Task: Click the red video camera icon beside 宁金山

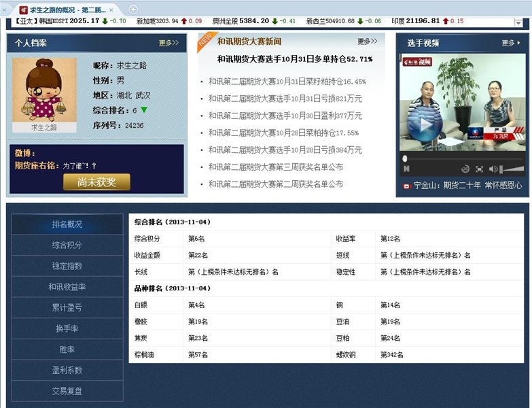Action: 406,185
